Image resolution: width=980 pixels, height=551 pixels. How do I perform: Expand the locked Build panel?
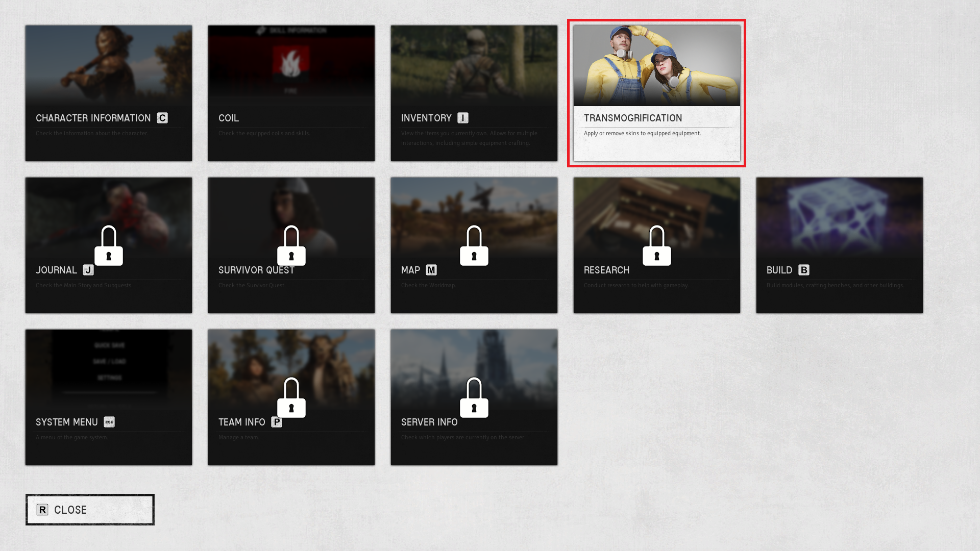pyautogui.click(x=839, y=245)
